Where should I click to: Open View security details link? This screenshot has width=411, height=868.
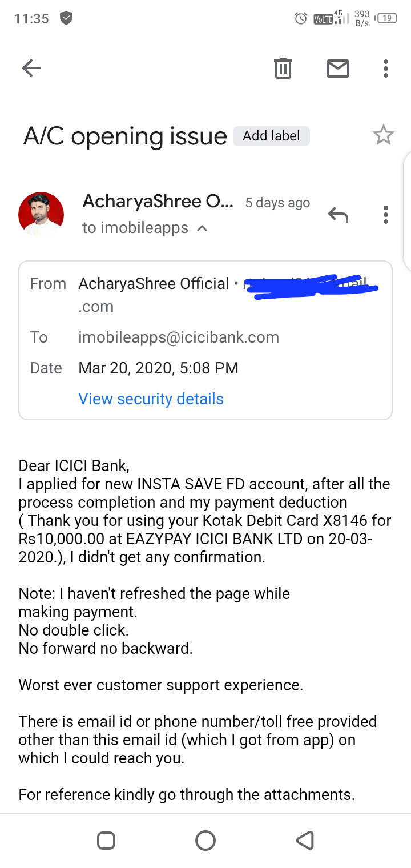point(151,399)
